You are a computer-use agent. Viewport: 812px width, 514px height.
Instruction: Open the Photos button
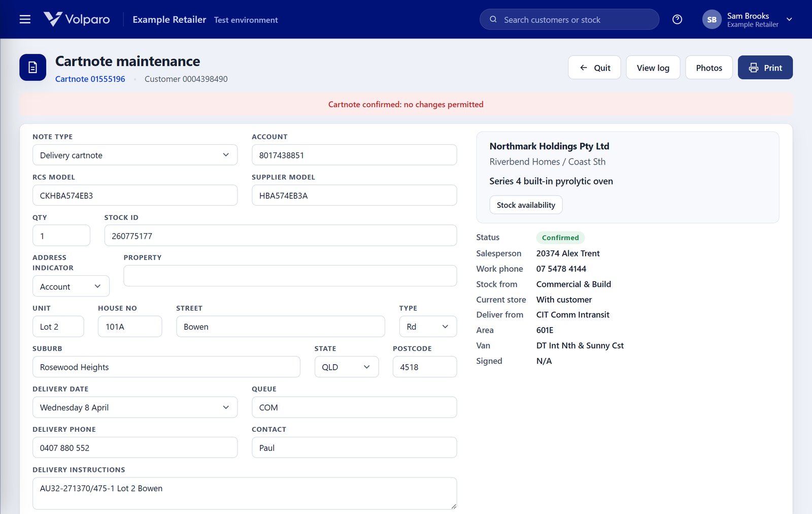(x=708, y=68)
